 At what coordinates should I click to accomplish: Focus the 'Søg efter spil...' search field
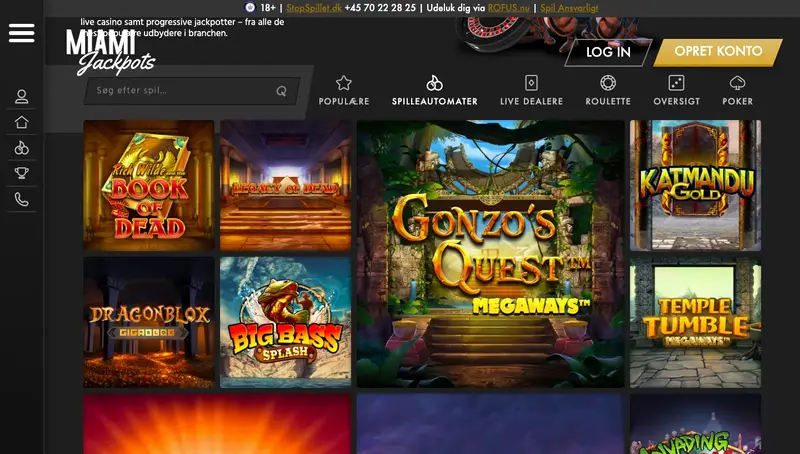point(192,91)
